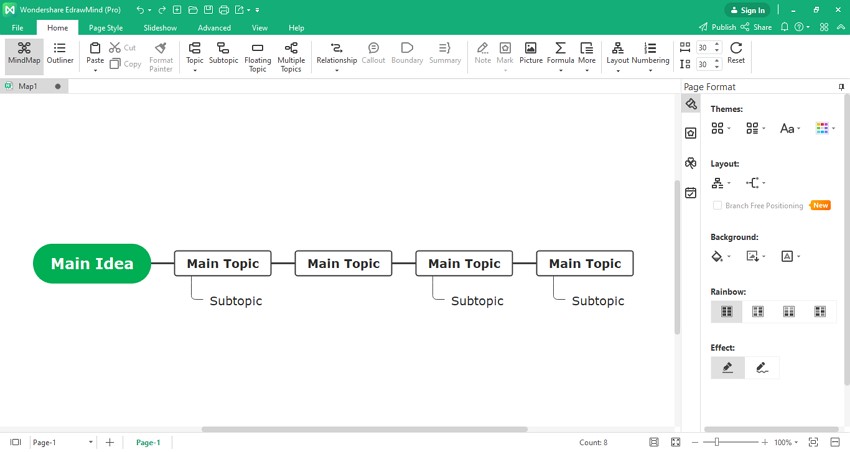
Task: Add a Summary bracket
Action: click(x=445, y=54)
